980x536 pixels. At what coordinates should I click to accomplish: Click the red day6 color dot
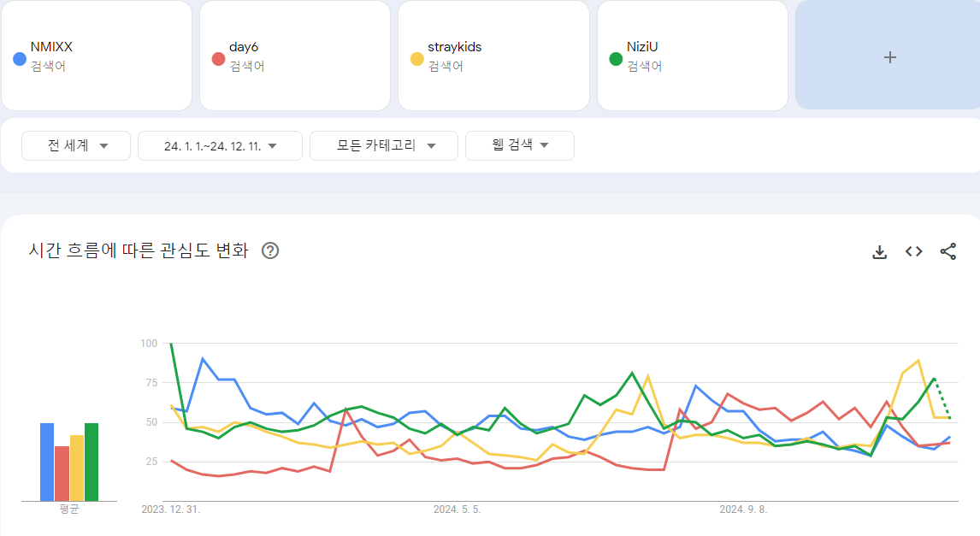pos(218,59)
